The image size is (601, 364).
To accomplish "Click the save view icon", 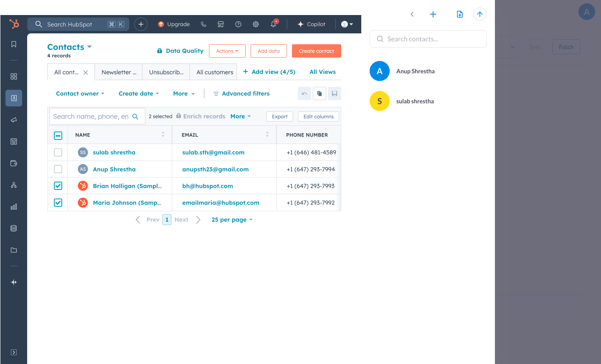I will (335, 94).
